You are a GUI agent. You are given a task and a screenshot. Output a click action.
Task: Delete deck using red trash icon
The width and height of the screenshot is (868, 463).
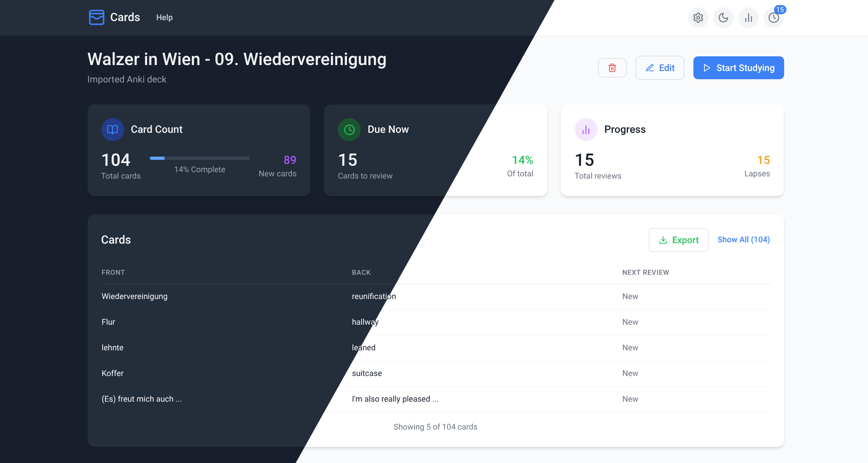(x=612, y=68)
